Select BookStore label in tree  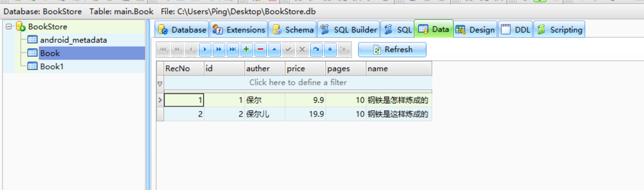pyautogui.click(x=48, y=27)
